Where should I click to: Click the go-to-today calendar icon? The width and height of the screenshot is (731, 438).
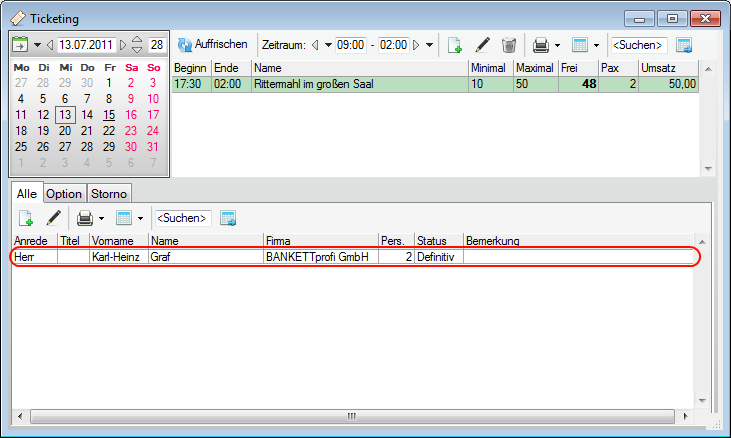pos(20,45)
